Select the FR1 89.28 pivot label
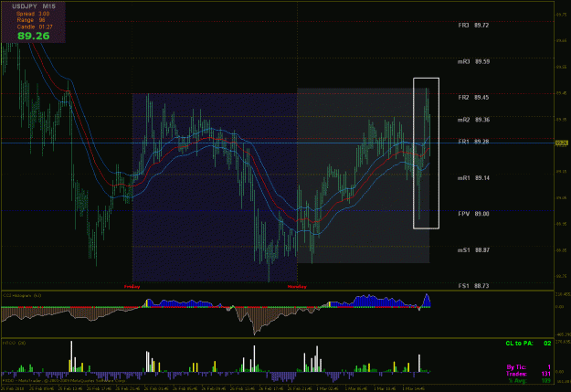 click(x=473, y=142)
